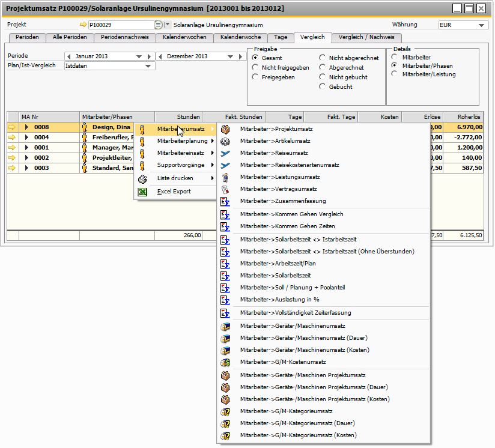Expand row 0008 Design, Dina
The image size is (495, 448).
tap(26, 127)
